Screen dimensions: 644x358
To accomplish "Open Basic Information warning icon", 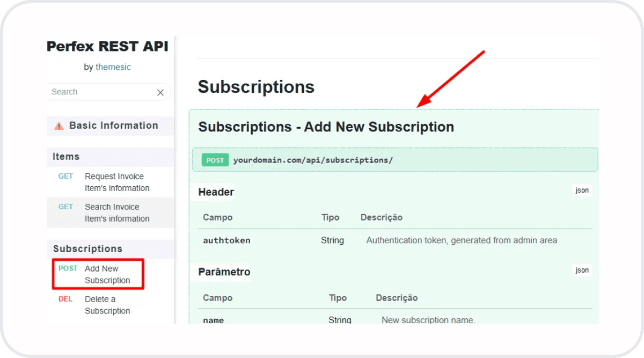I will pyautogui.click(x=59, y=126).
